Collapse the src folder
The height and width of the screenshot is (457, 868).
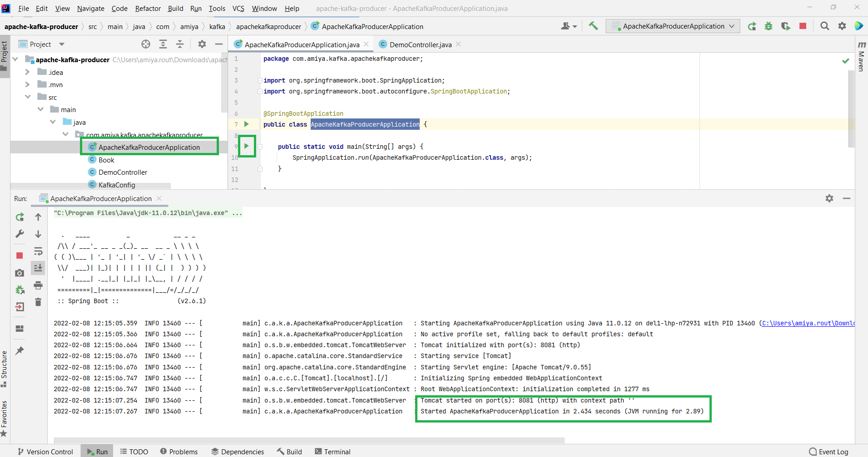28,97
